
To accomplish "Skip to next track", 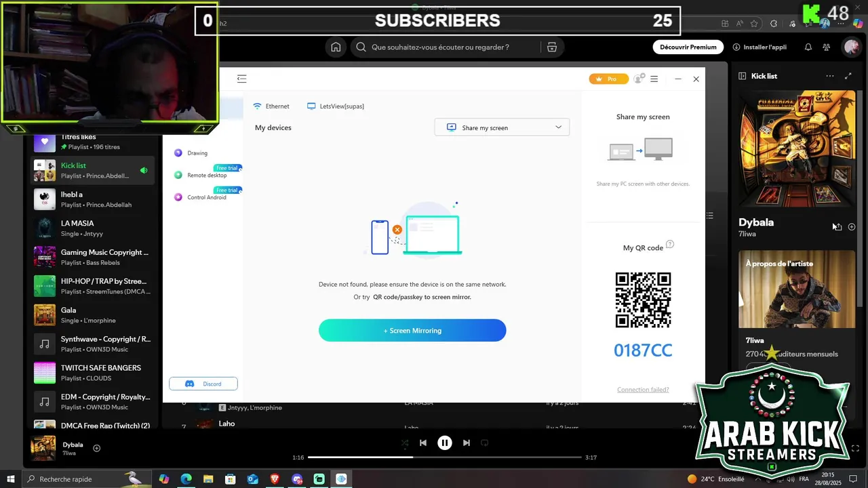I will pos(466,443).
